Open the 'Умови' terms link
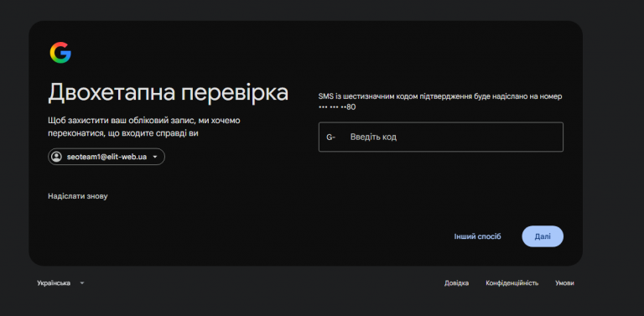Image resolution: width=644 pixels, height=316 pixels. pos(564,283)
